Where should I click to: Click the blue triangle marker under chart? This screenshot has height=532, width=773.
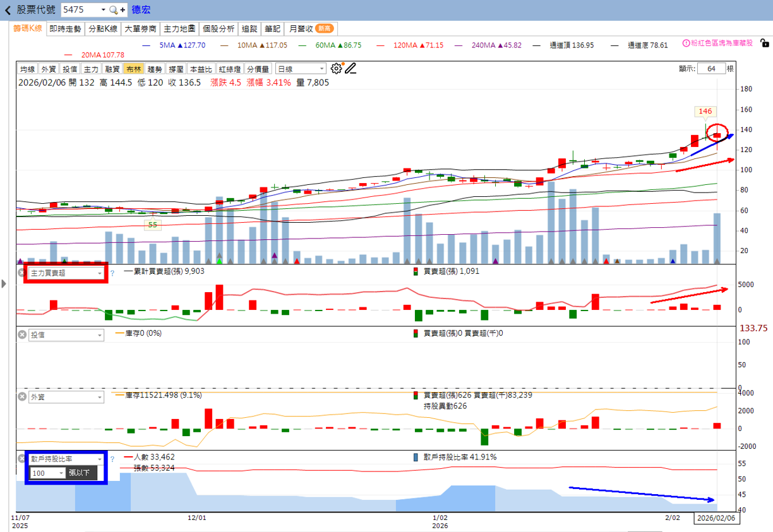pyautogui.click(x=673, y=261)
